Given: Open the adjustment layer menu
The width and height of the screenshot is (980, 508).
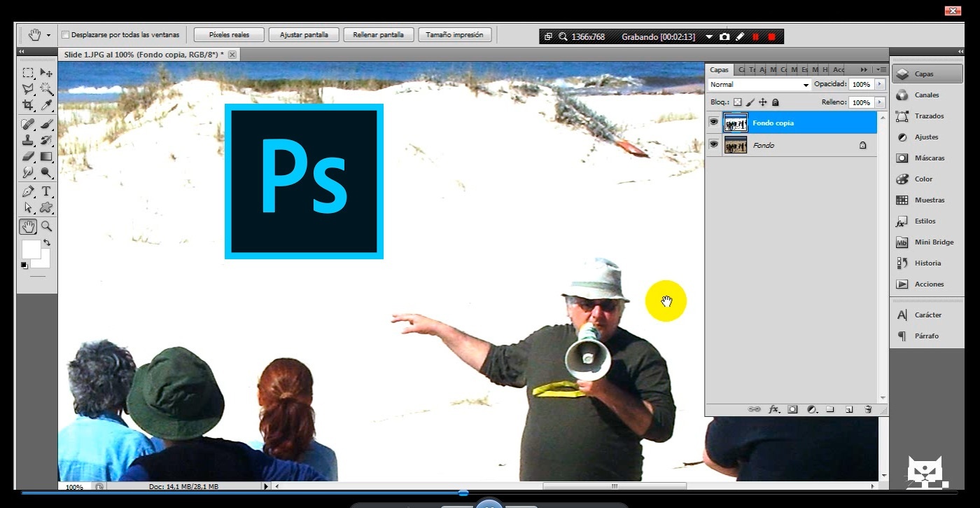Looking at the screenshot, I should (x=812, y=409).
